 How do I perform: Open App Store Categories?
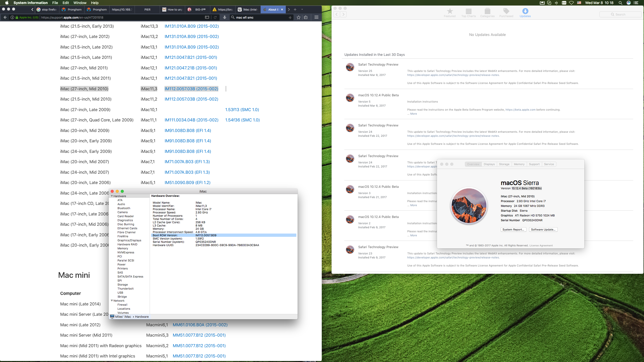(487, 13)
